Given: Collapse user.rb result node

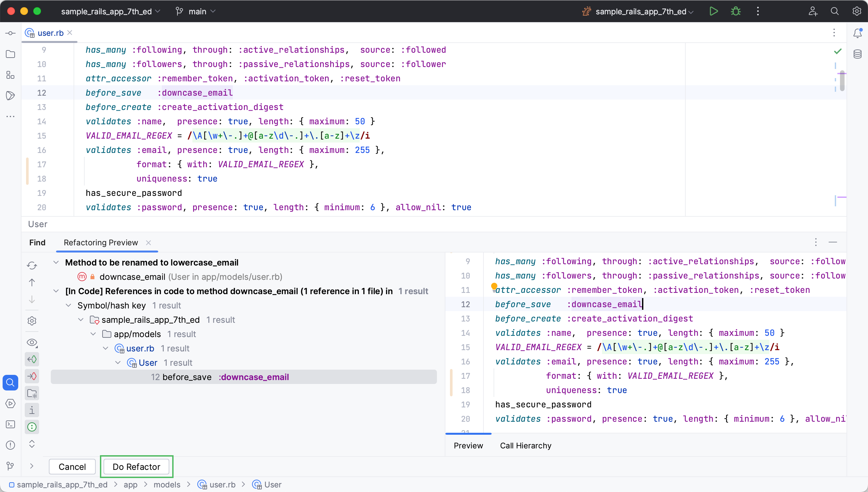Looking at the screenshot, I should pyautogui.click(x=105, y=348).
